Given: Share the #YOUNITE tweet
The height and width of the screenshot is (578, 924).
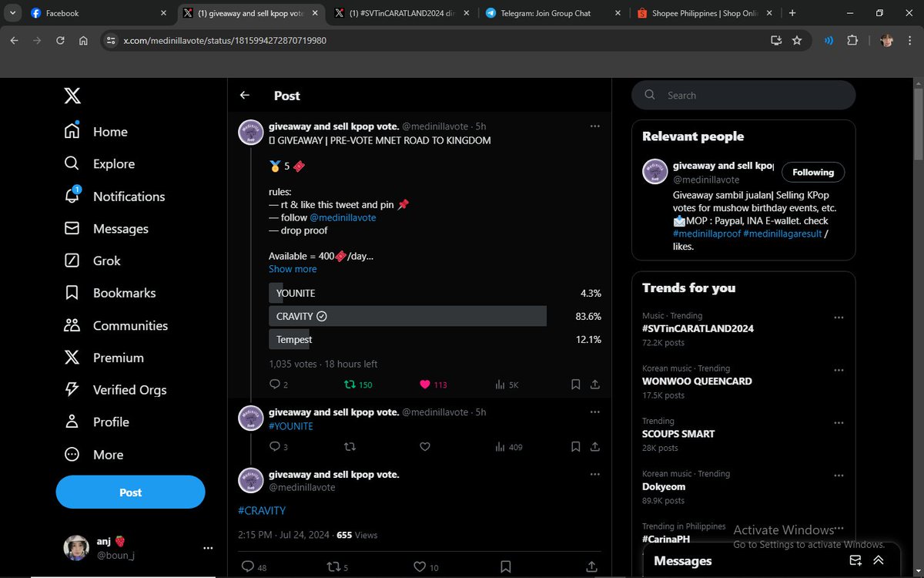Looking at the screenshot, I should 595,446.
